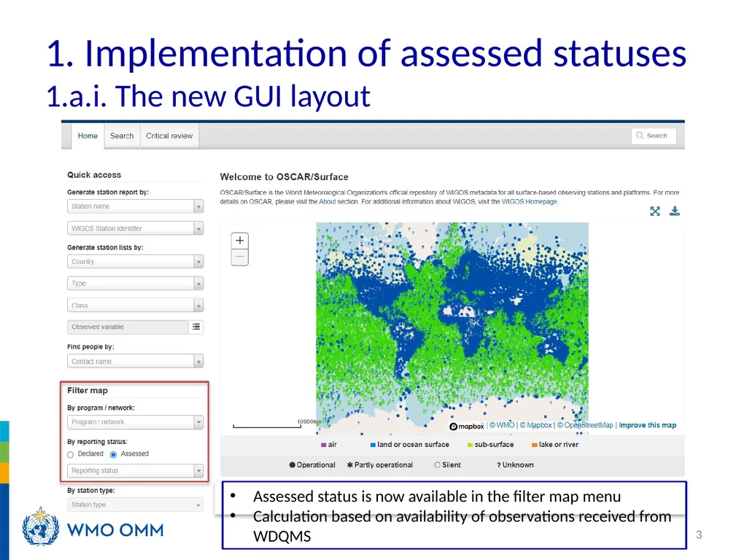Expand the Station type dropdown

135,505
